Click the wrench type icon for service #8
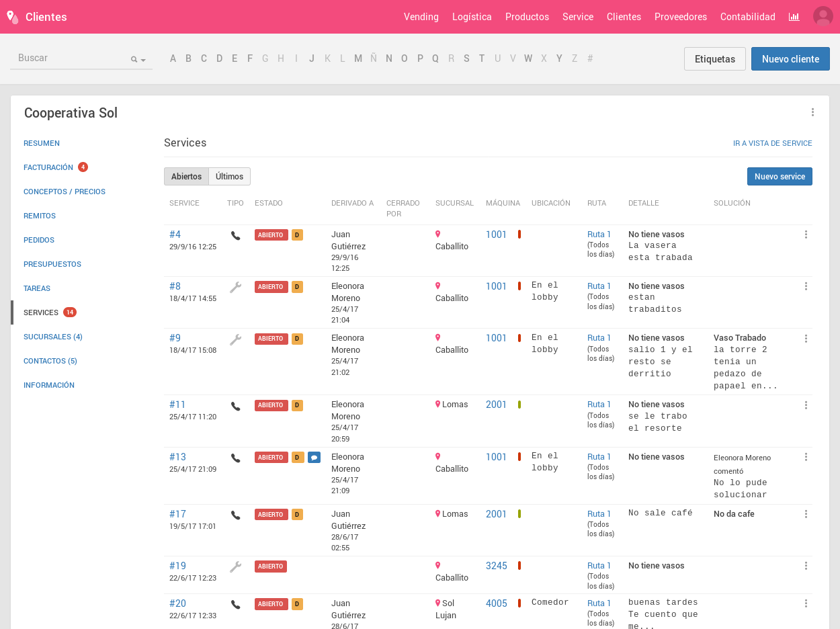The image size is (840, 629). [235, 287]
